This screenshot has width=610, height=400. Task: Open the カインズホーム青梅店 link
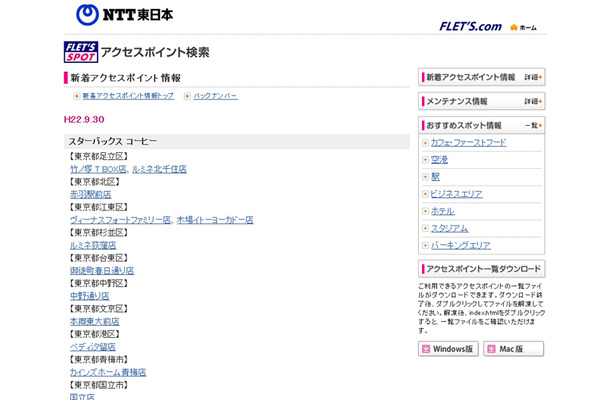(108, 372)
